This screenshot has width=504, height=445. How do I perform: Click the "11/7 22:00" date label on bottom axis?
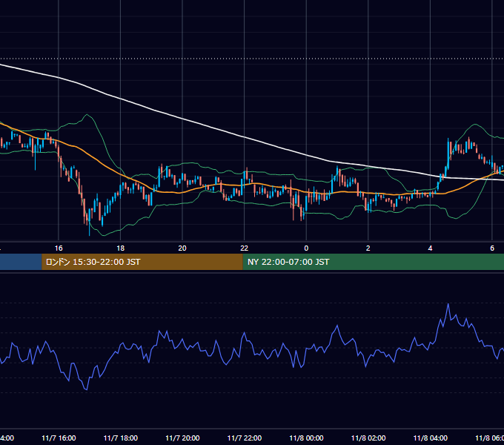pyautogui.click(x=245, y=438)
